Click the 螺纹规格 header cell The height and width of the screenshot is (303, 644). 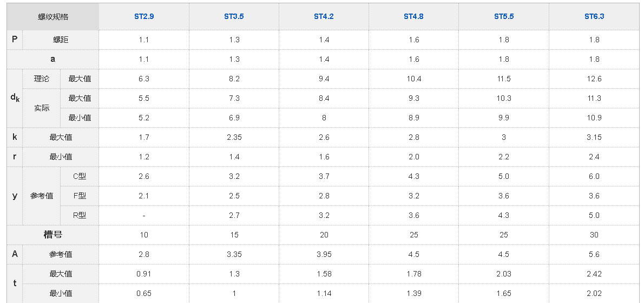point(53,17)
